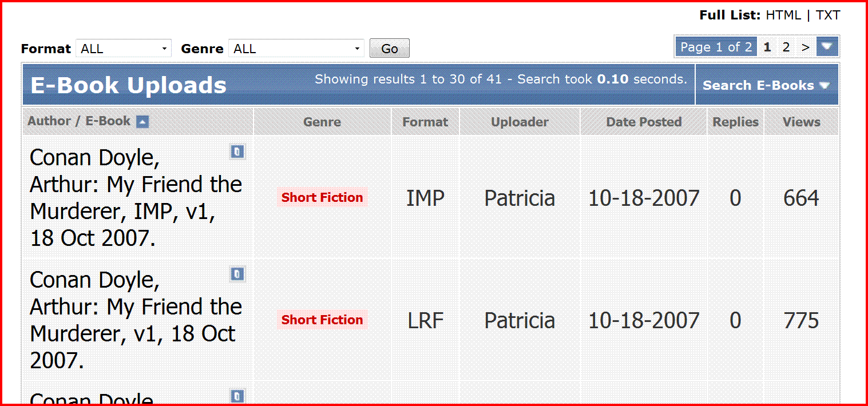Open page navigation dropdown arrow
The image size is (868, 406).
(827, 47)
